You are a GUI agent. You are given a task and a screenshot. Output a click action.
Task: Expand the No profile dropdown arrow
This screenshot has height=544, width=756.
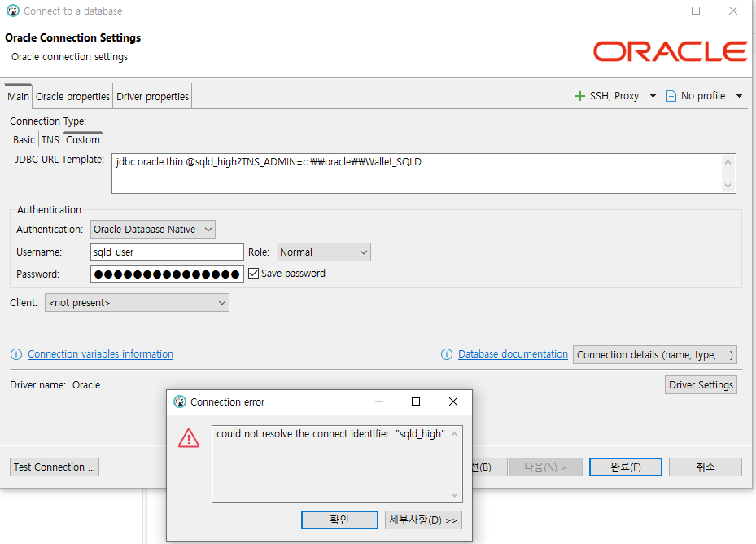pos(739,96)
